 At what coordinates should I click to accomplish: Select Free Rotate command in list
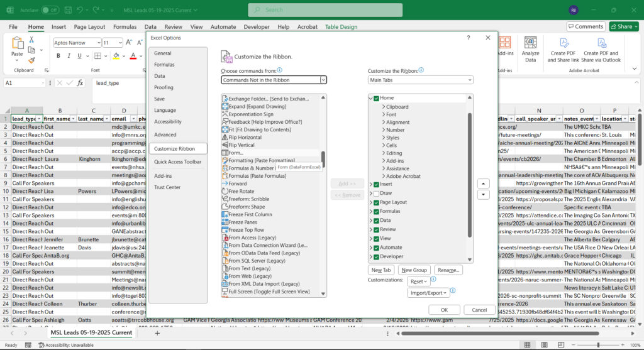(x=241, y=191)
